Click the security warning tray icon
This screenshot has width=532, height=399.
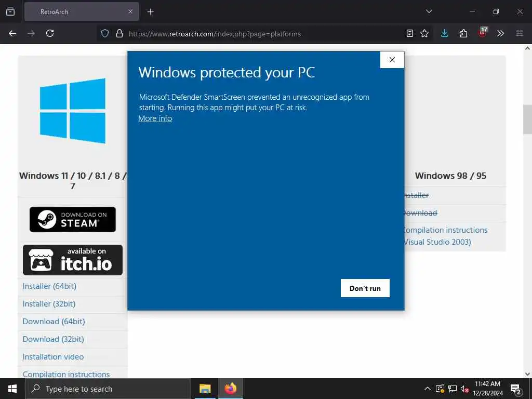tap(440, 389)
